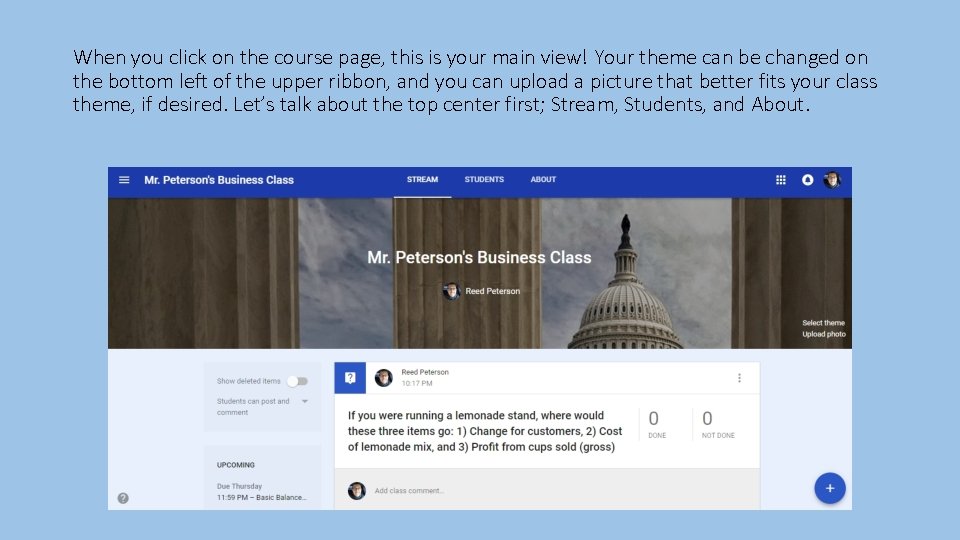Open the lemonade stand question text
Viewport: 960px width, 540px height.
485,431
